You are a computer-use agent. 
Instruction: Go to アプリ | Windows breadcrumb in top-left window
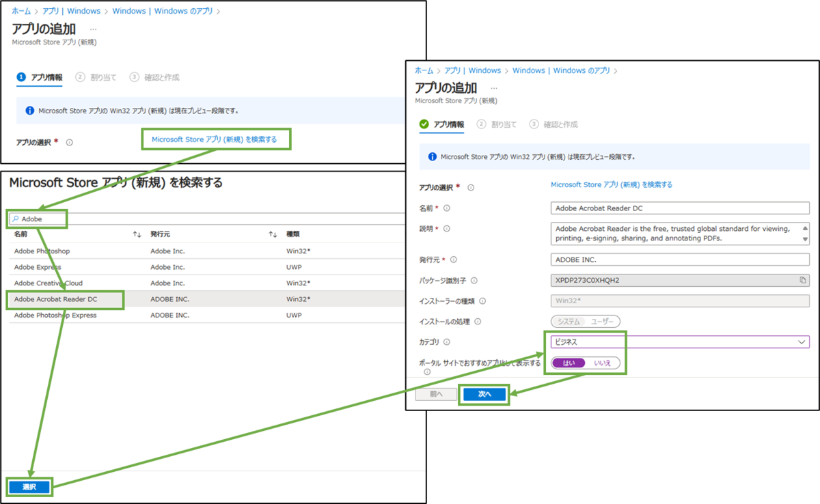72,11
